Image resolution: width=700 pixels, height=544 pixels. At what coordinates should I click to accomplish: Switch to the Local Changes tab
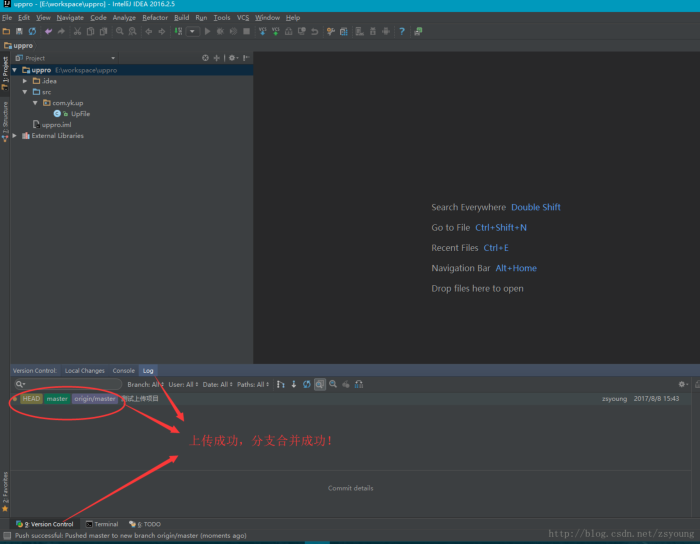pos(85,370)
